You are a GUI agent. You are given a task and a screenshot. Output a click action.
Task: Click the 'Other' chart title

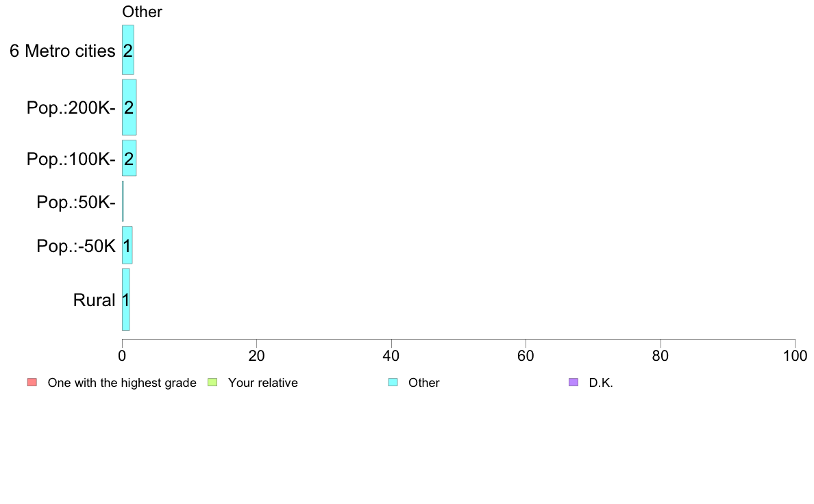click(x=142, y=12)
